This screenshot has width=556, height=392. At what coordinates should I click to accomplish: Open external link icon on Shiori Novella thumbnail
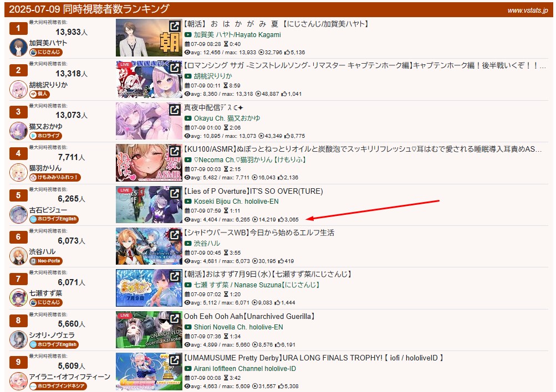point(174,318)
